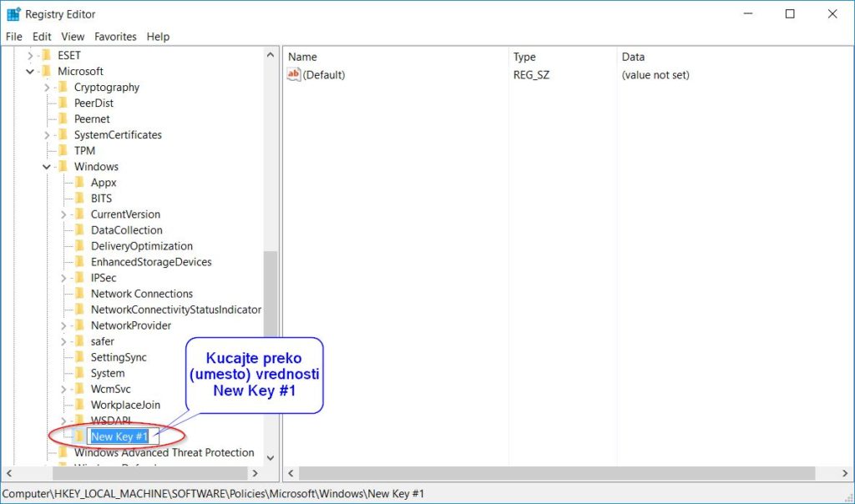Screen dimensions: 855x504
Task: Collapse the Microsoft tree node
Action: pos(31,72)
